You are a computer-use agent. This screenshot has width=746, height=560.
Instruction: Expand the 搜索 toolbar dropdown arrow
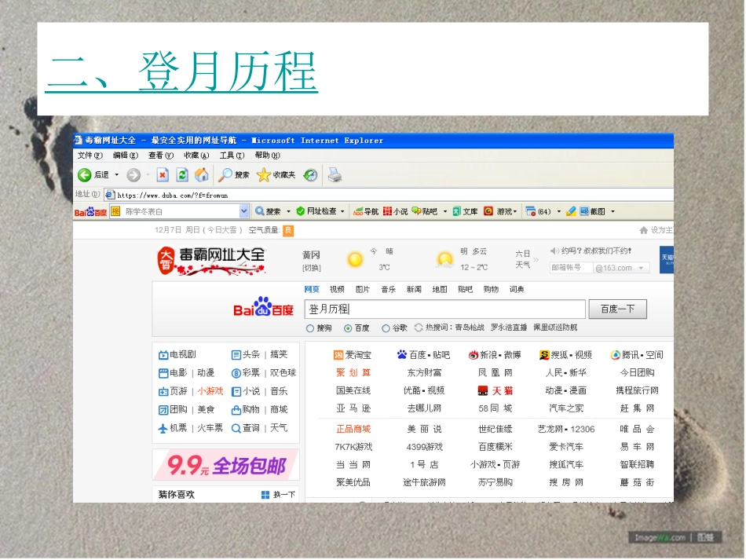(x=288, y=212)
